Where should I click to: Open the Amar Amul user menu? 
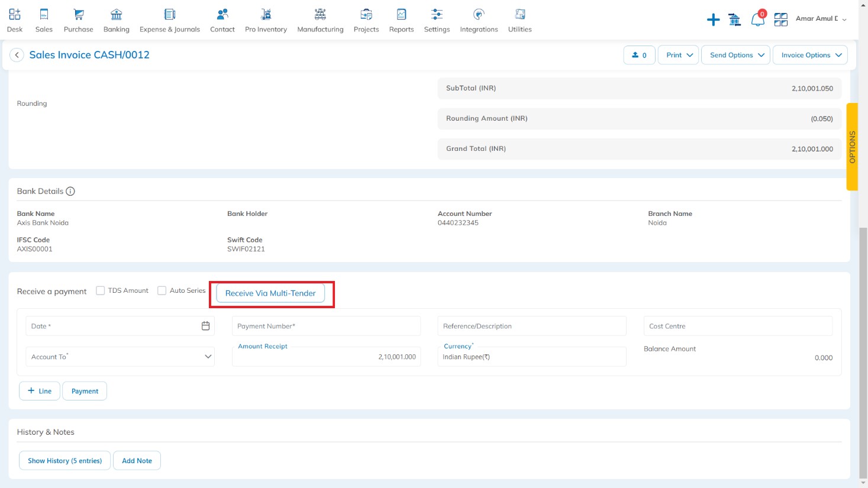pyautogui.click(x=821, y=19)
